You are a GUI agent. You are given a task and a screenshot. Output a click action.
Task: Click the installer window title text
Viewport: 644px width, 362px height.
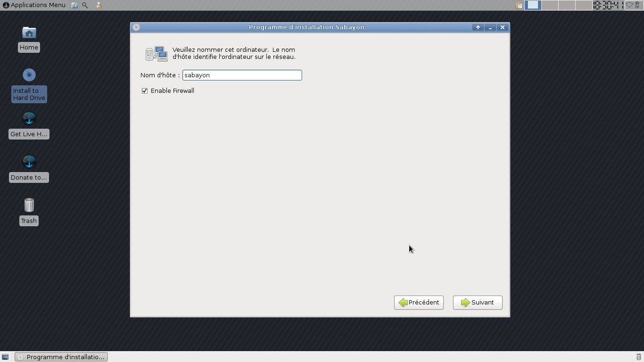[306, 27]
